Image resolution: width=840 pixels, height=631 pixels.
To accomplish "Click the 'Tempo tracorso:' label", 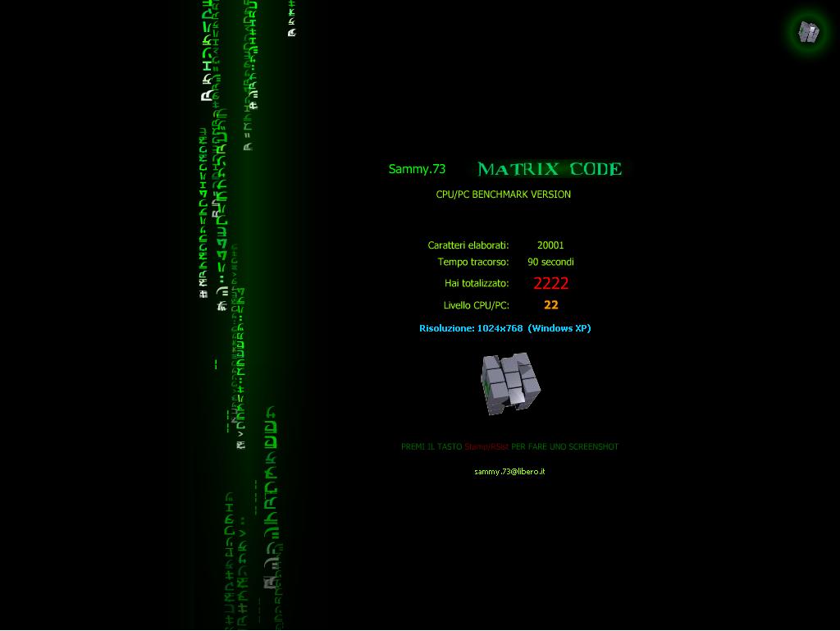I will pyautogui.click(x=473, y=262).
